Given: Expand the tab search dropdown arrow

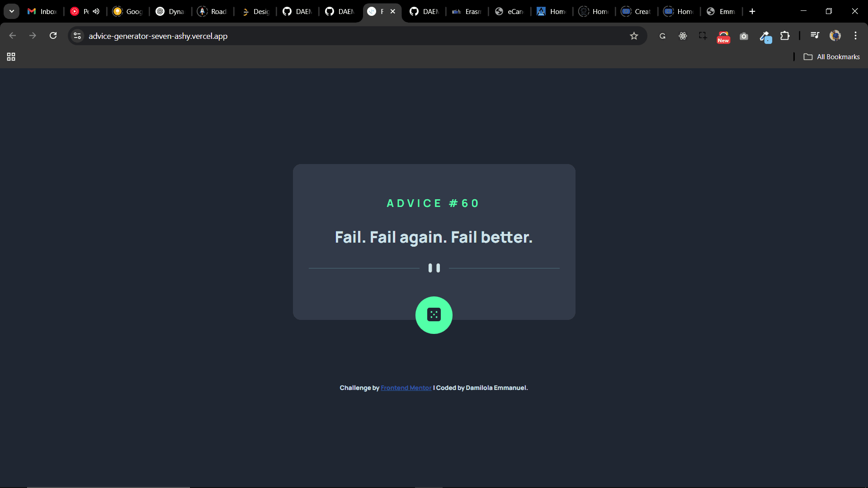Looking at the screenshot, I should 12,11.
